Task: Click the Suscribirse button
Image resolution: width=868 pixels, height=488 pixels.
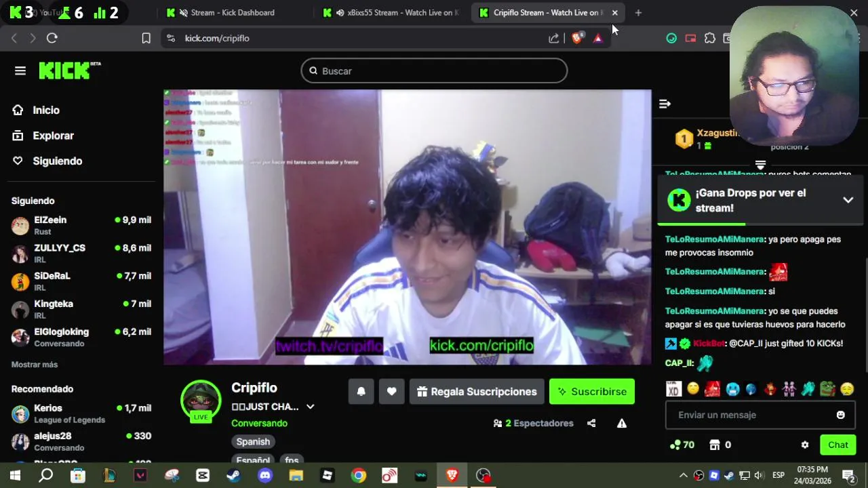Action: tap(592, 392)
